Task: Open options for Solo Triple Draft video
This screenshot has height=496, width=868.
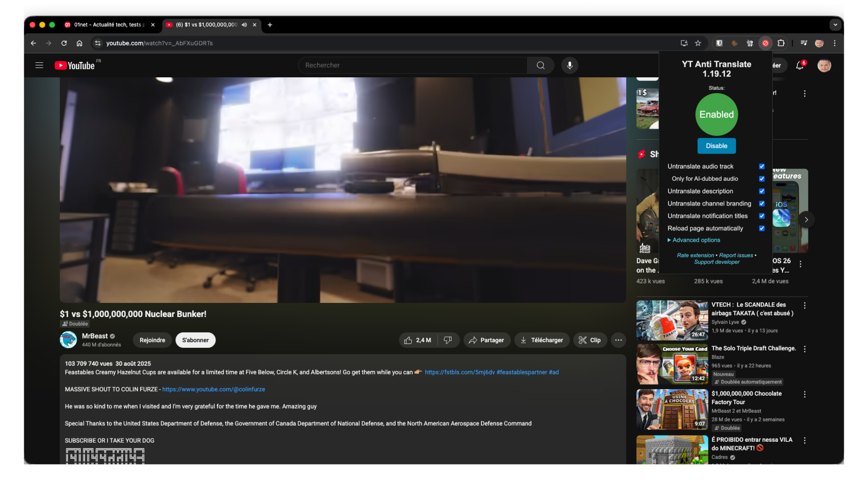Action: (805, 349)
